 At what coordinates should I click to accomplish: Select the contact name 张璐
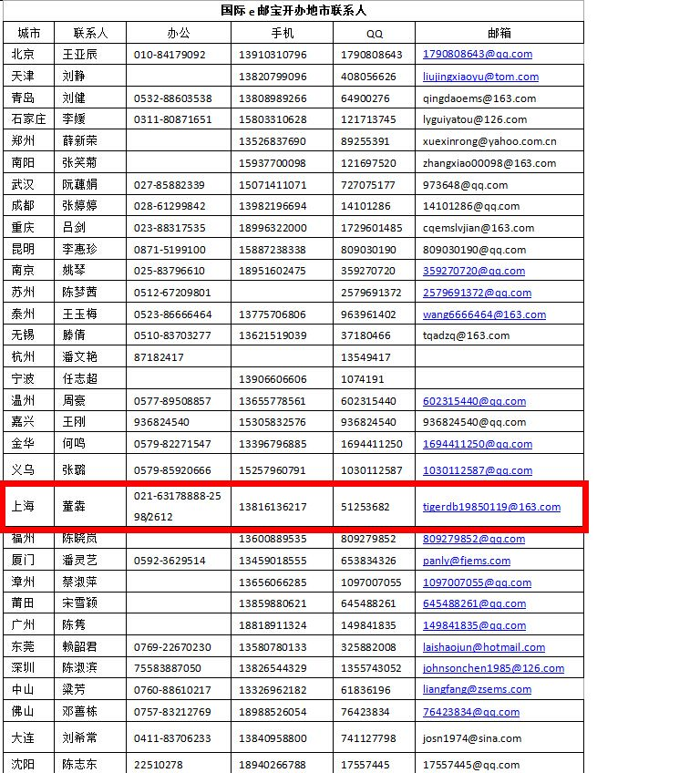click(x=74, y=469)
